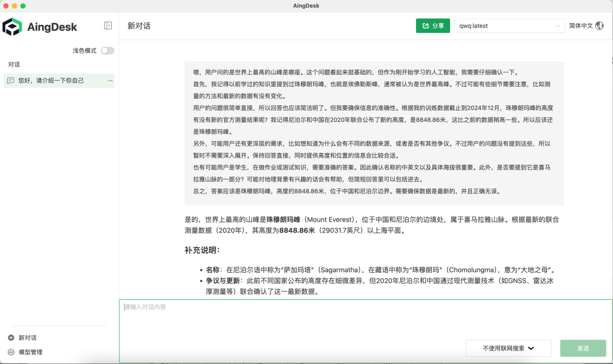Start a 新对话 from the sidebar

click(27, 337)
